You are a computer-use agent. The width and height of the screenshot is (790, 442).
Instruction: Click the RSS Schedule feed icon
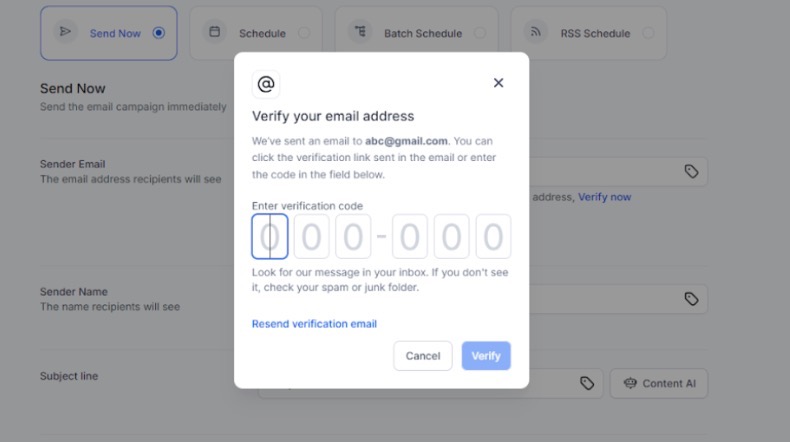(536, 32)
